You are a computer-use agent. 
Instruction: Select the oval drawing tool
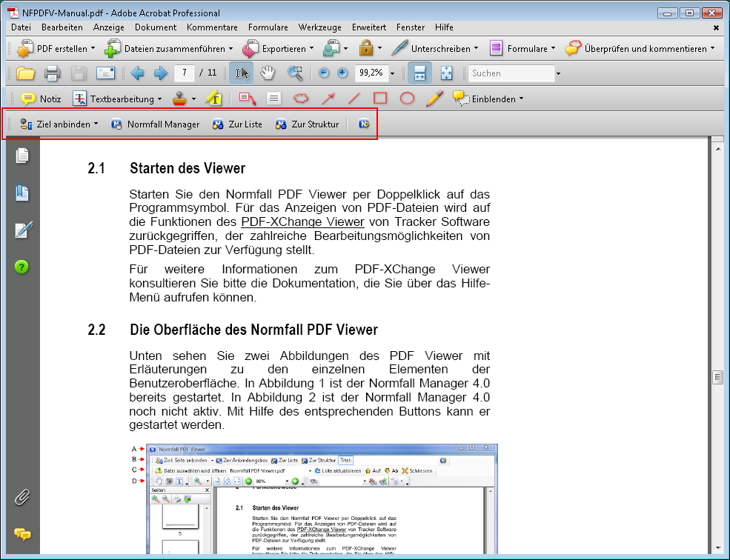click(408, 99)
